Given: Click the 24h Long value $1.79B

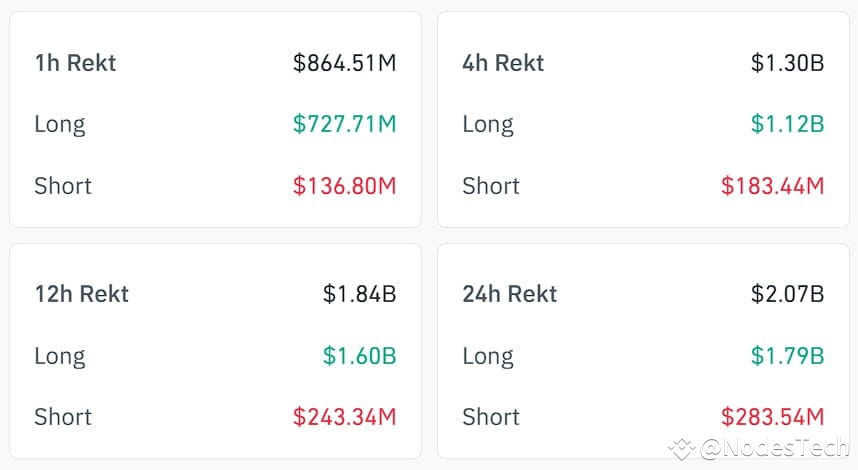Looking at the screenshot, I should pyautogui.click(x=787, y=356).
